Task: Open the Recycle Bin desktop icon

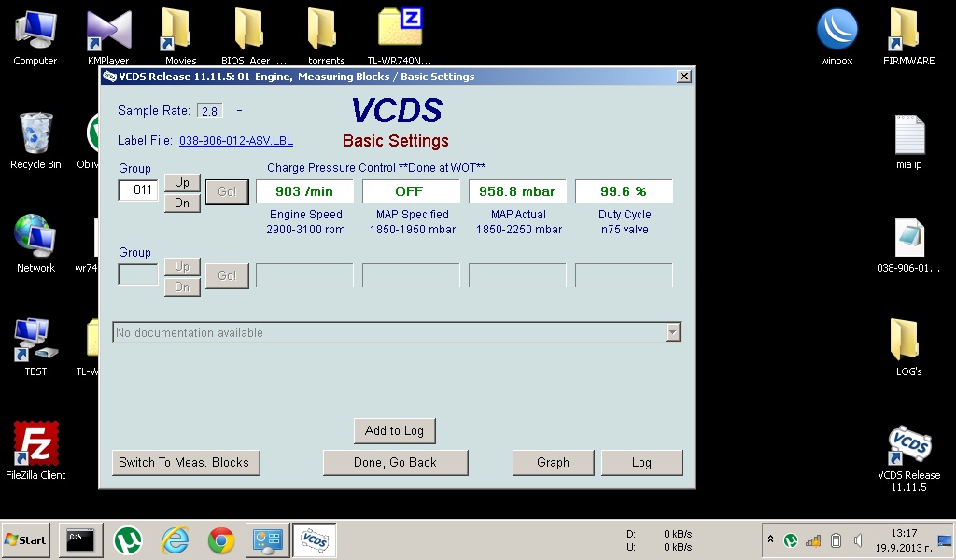Action: click(x=35, y=135)
